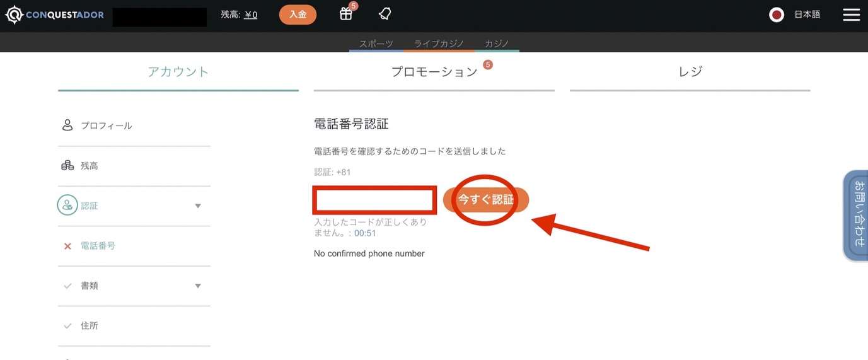Click the verification circle icon
The width and height of the screenshot is (868, 360).
tap(67, 205)
